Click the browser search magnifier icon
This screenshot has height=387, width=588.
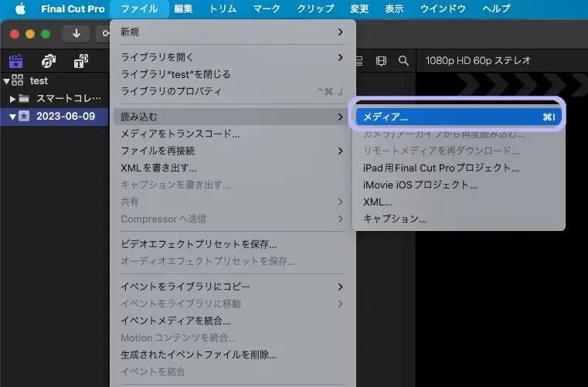(403, 61)
